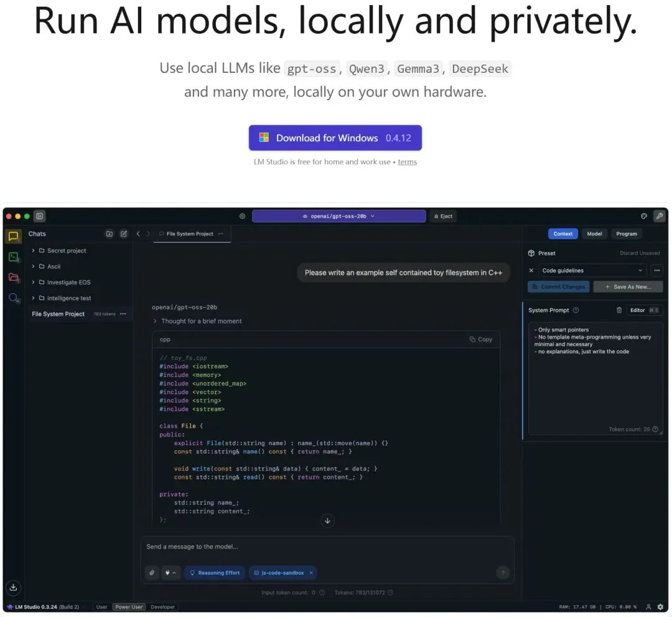The image size is (672, 617).
Task: Expand Thought for a brief moment
Action: pos(198,321)
